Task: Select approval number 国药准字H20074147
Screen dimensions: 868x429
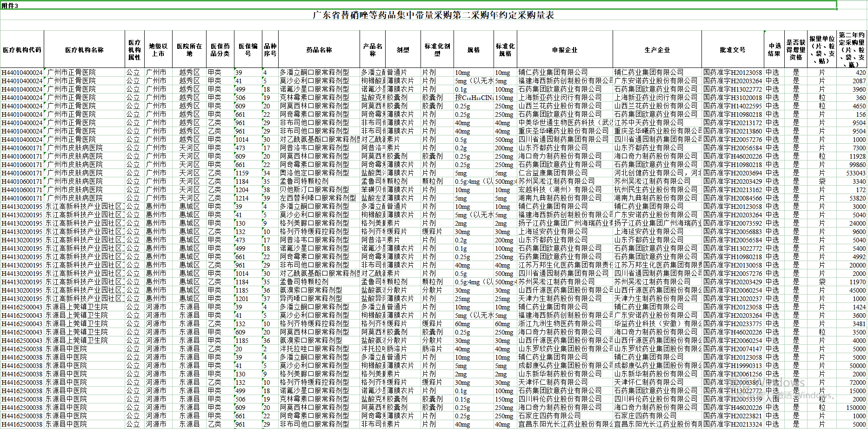Action: pyautogui.click(x=733, y=349)
